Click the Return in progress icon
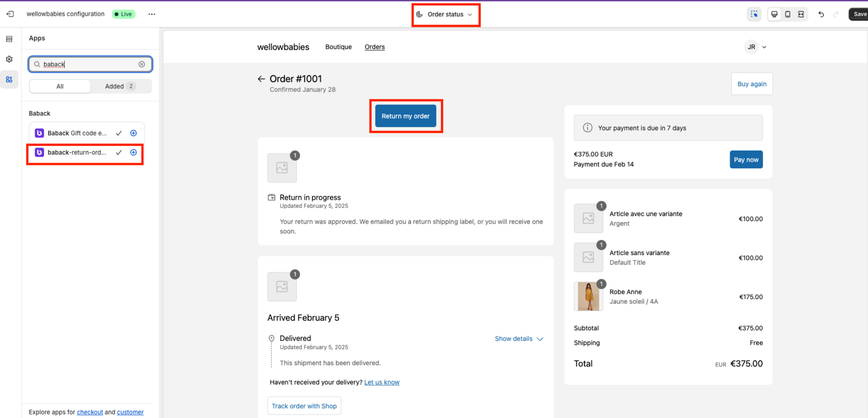 click(272, 198)
